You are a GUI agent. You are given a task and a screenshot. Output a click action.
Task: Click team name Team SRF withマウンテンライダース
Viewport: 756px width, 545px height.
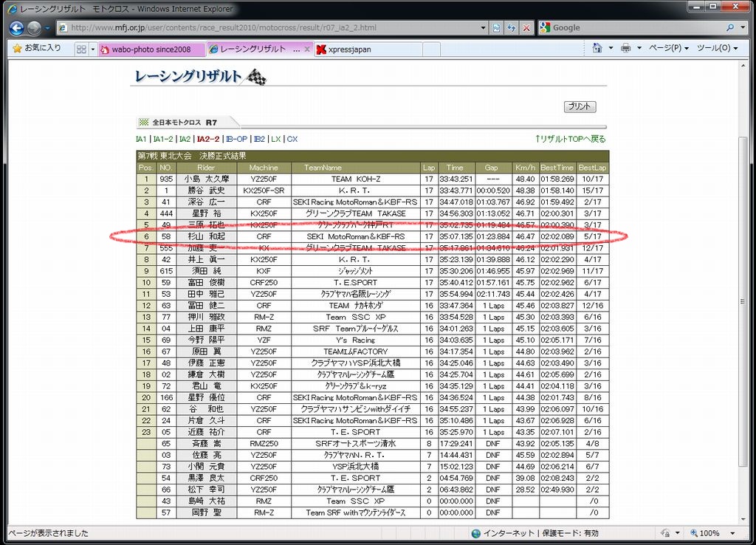click(356, 513)
